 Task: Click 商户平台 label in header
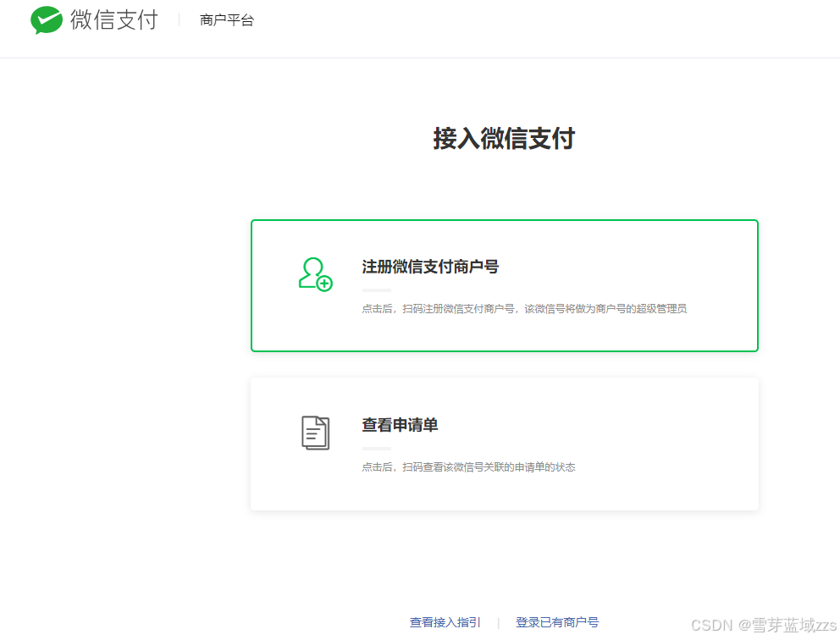(x=227, y=20)
